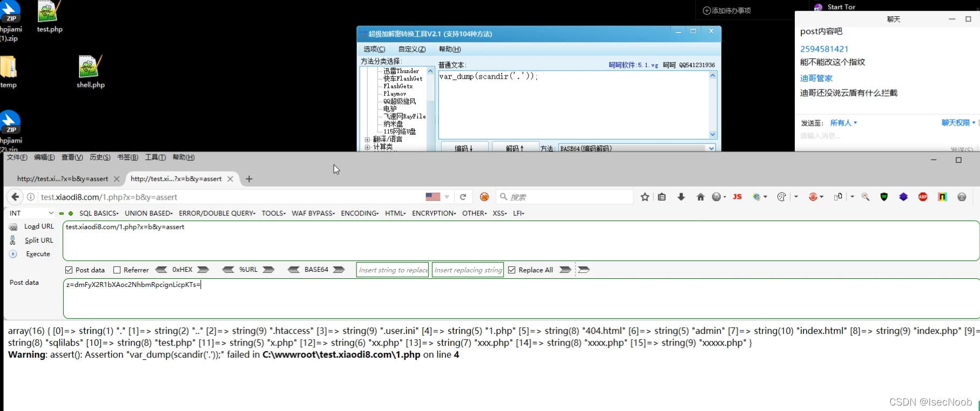Expand the 计算类 tree node
The image size is (980, 411).
(x=368, y=147)
